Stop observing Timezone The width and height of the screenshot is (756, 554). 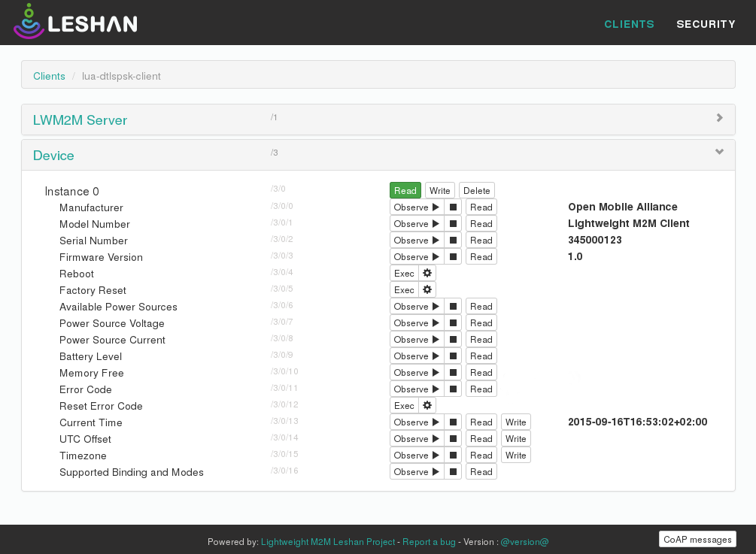click(453, 456)
